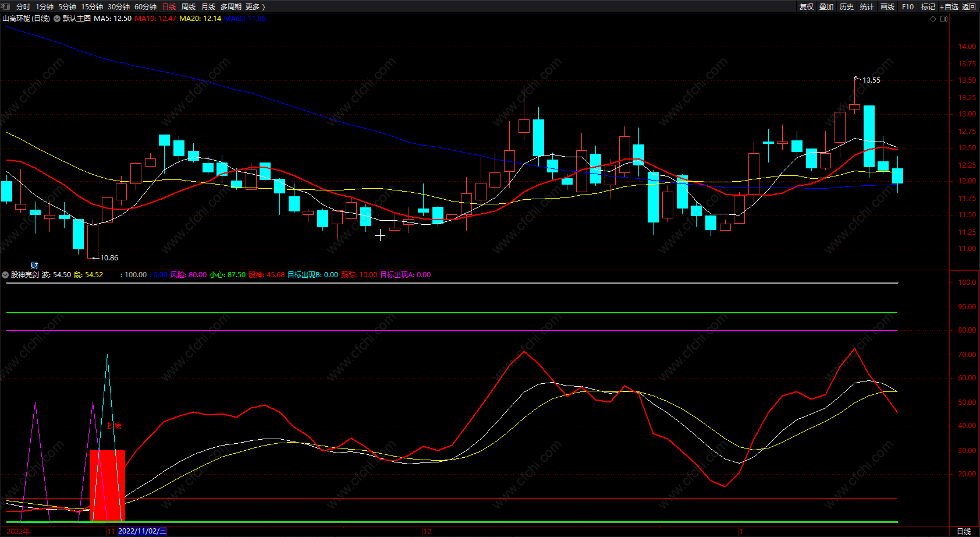The height and width of the screenshot is (537, 980).
Task: Click the 股神: 45.68 indicator value
Action: [267, 275]
